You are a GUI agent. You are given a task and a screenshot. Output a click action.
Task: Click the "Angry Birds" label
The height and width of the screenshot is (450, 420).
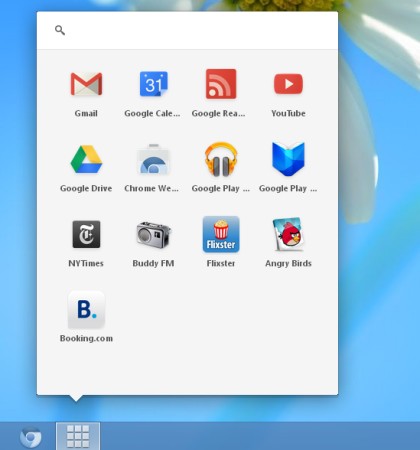click(x=288, y=264)
